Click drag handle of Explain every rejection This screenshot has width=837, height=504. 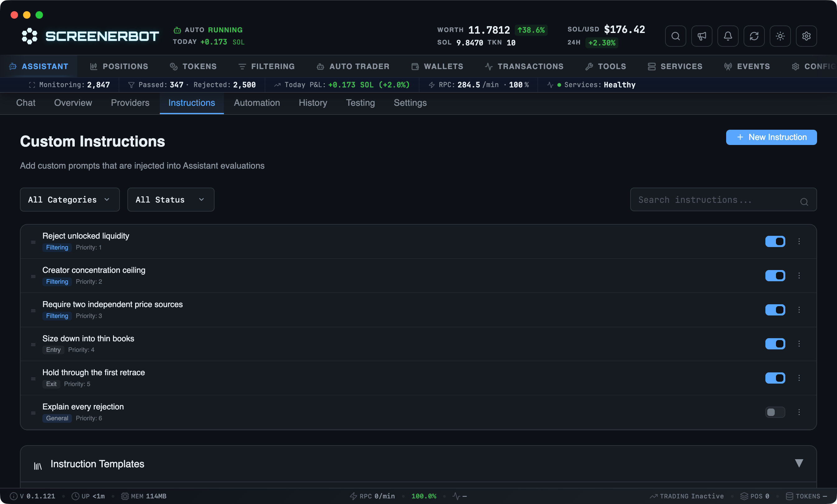coord(33,413)
